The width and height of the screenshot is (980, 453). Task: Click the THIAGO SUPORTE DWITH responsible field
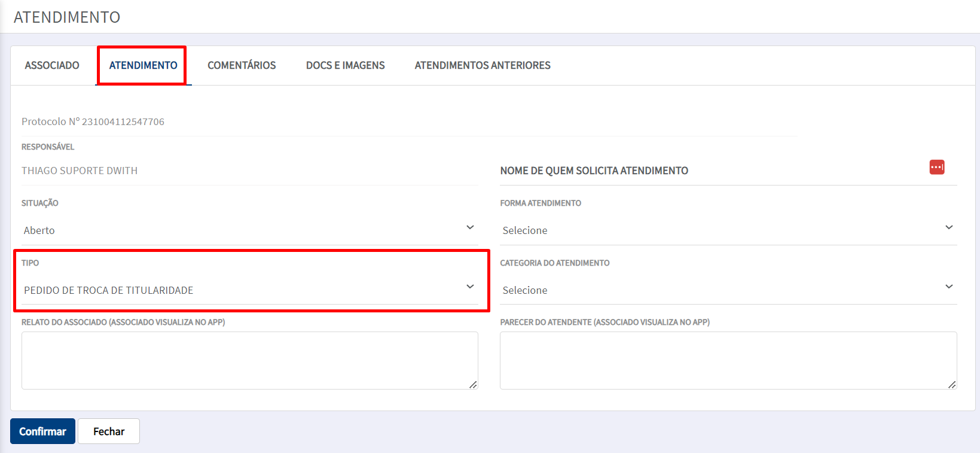click(250, 171)
